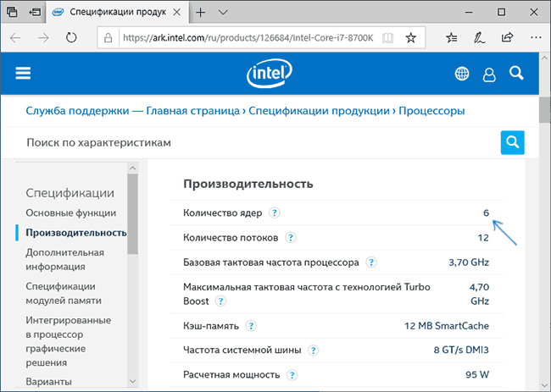This screenshot has width=551, height=392.
Task: Show help for Кэш-память
Action: tap(251, 326)
